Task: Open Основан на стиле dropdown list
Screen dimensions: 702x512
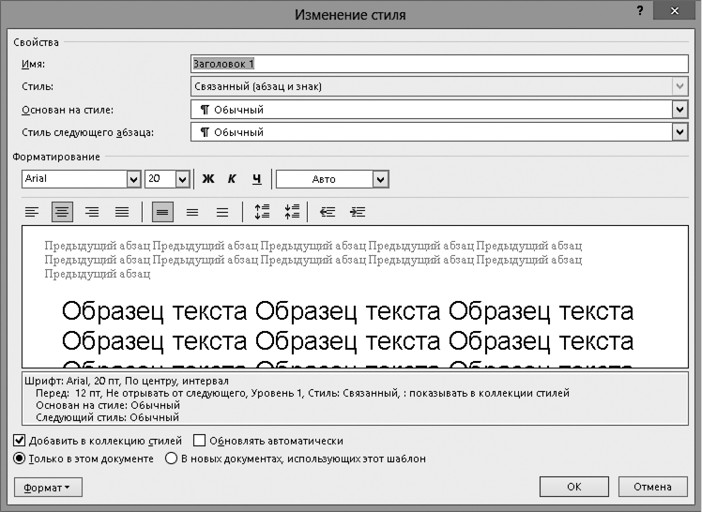Action: pyautogui.click(x=680, y=109)
